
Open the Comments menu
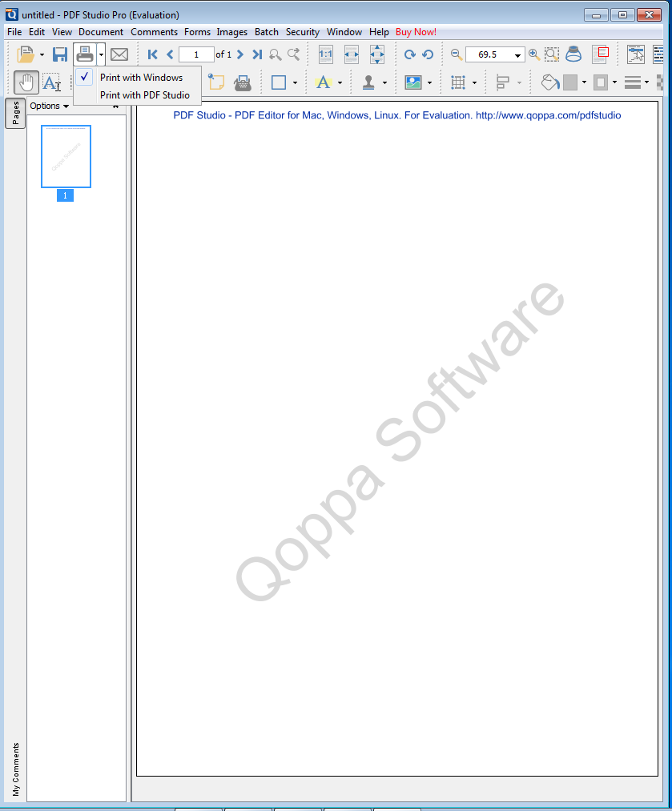click(x=154, y=32)
